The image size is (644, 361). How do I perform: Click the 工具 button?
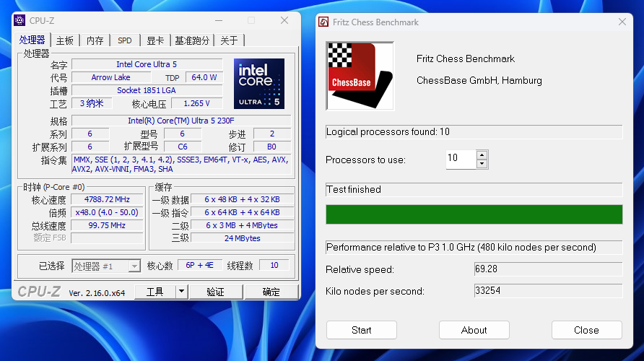point(155,292)
